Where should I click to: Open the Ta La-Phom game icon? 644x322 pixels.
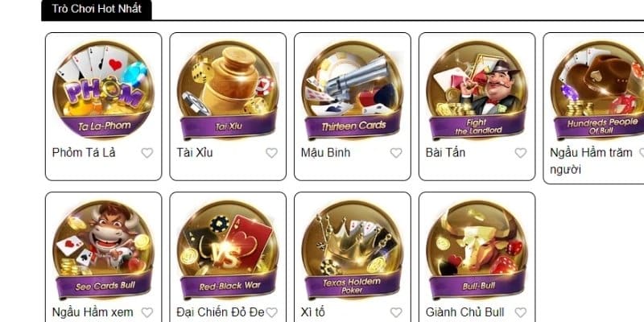click(104, 89)
